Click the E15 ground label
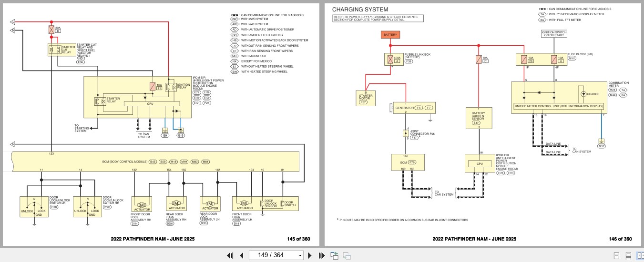 point(180,136)
